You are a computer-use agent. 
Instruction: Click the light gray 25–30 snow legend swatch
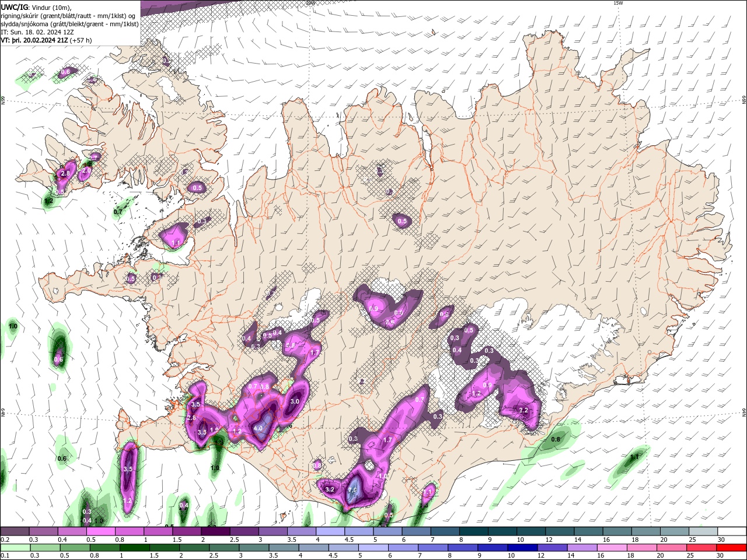pyautogui.click(x=703, y=531)
